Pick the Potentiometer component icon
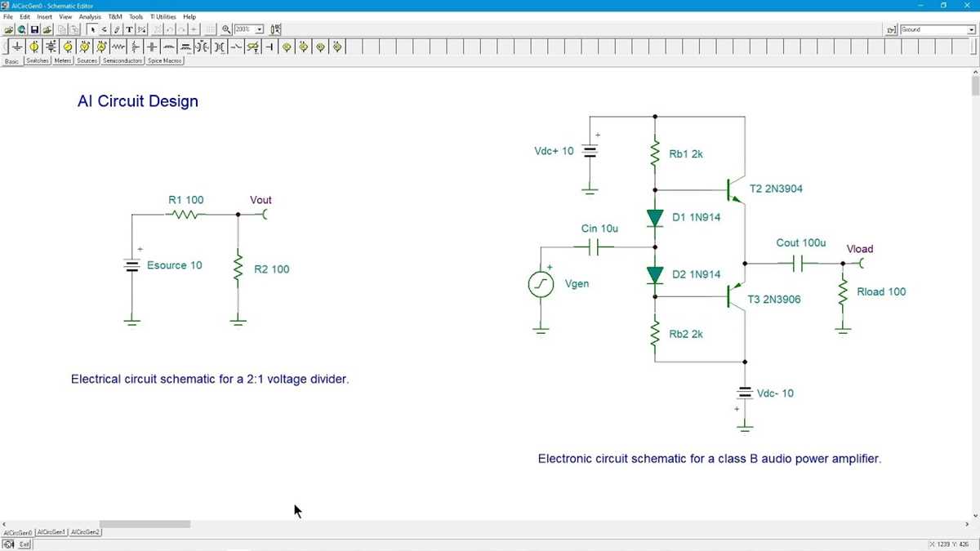Screen dimensions: 980x551 pyautogui.click(x=135, y=47)
